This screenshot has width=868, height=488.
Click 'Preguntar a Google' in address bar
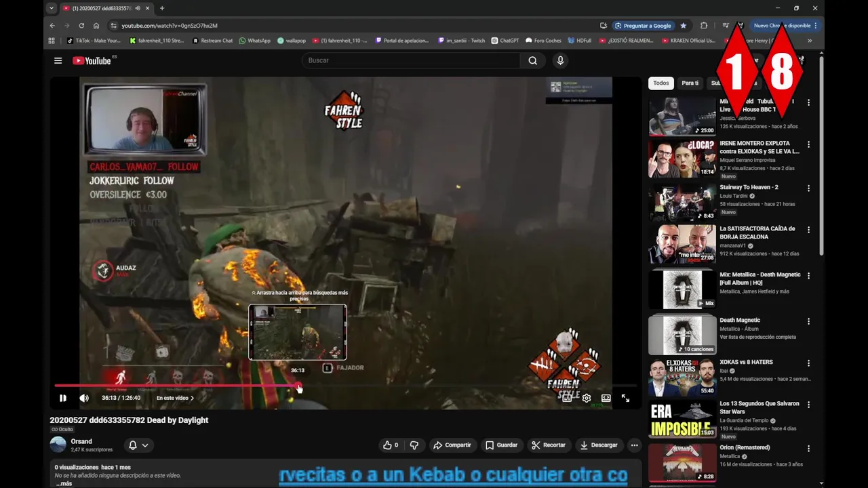click(642, 26)
